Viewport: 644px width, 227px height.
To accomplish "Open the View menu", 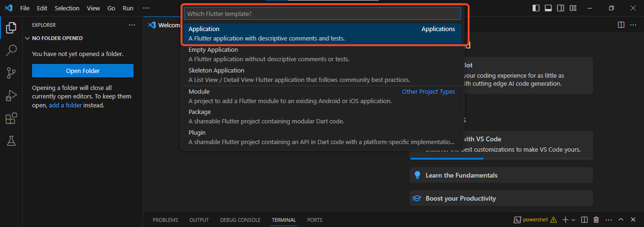I will pyautogui.click(x=93, y=8).
